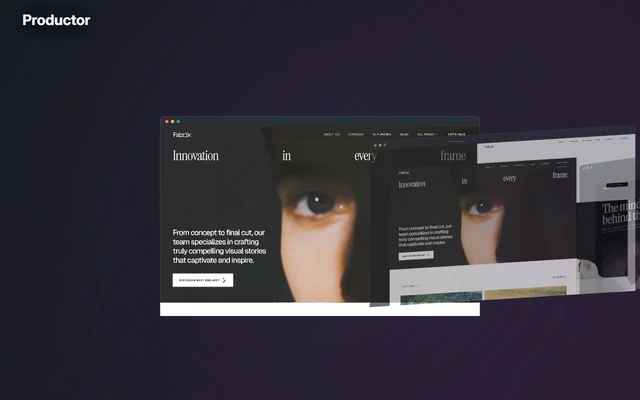The height and width of the screenshot is (400, 640).
Task: Click the yellow minimize dot of the front window
Action: point(172,122)
